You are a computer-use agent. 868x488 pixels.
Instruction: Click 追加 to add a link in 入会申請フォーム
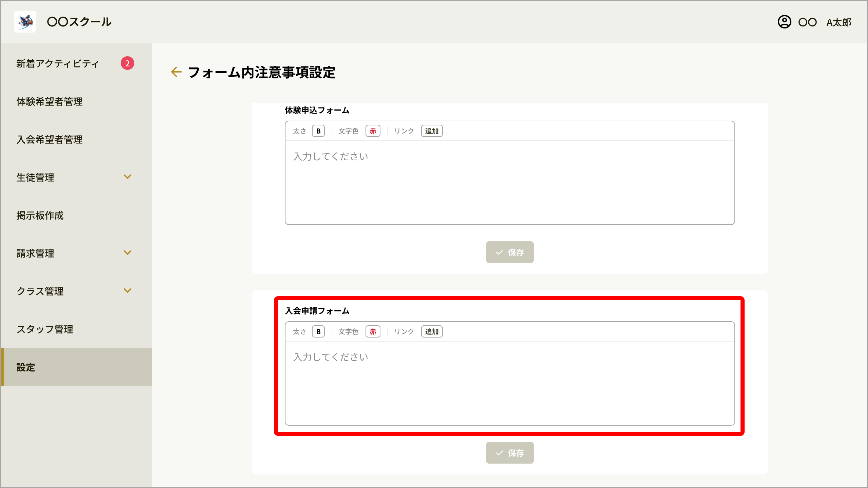click(x=432, y=331)
